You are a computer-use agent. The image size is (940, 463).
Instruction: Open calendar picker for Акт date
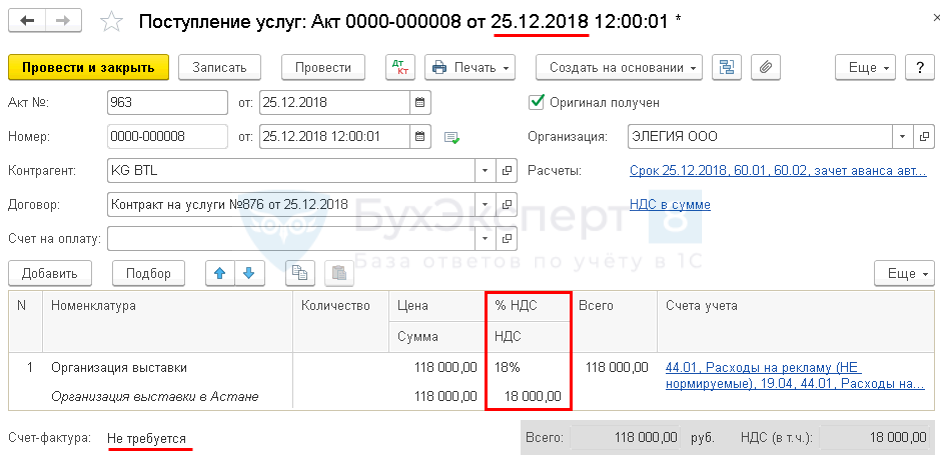click(420, 102)
